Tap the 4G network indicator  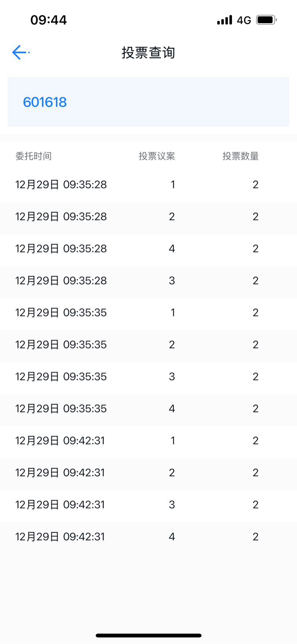click(x=244, y=20)
